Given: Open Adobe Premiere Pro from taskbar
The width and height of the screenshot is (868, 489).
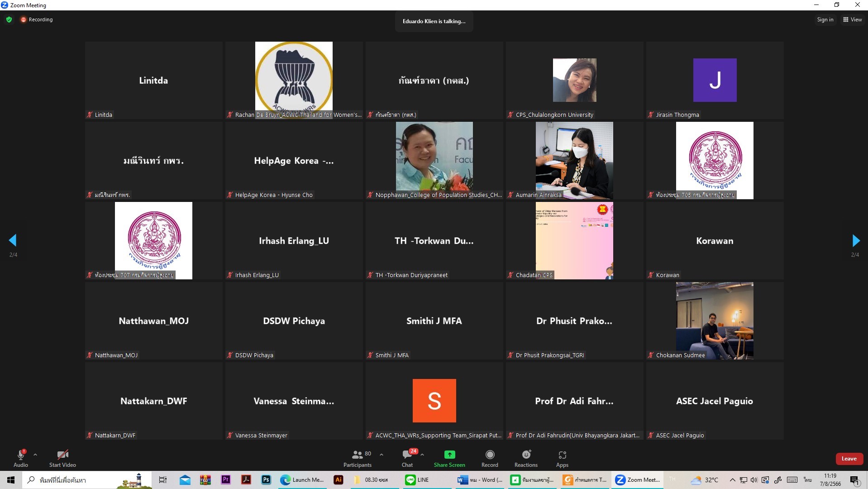Looking at the screenshot, I should (225, 480).
